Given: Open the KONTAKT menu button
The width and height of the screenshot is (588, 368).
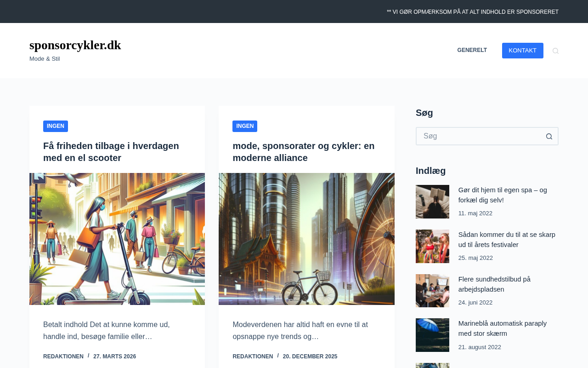Looking at the screenshot, I should pyautogui.click(x=522, y=51).
